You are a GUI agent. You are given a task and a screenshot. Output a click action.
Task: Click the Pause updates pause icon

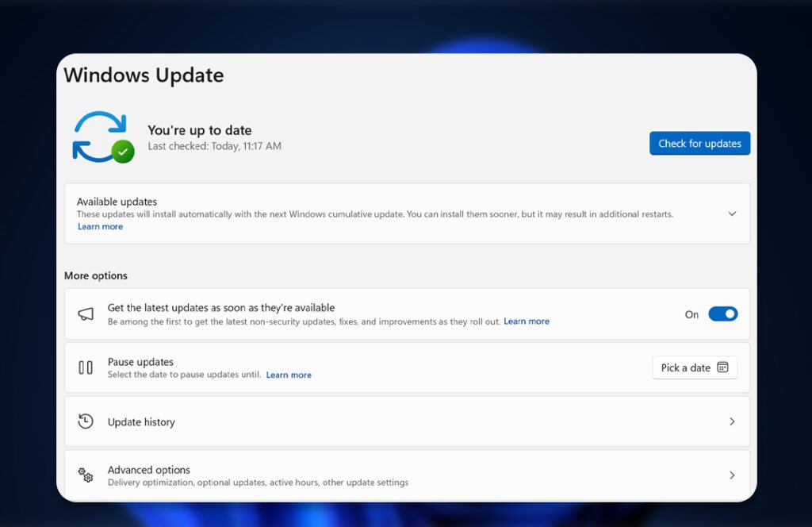point(86,367)
